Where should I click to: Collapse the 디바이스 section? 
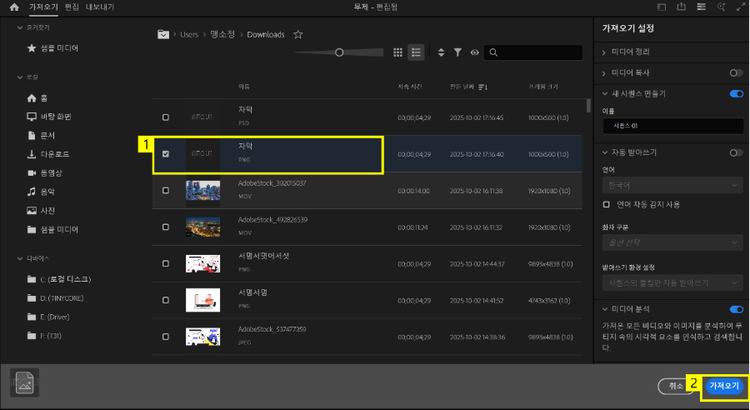tap(20, 258)
